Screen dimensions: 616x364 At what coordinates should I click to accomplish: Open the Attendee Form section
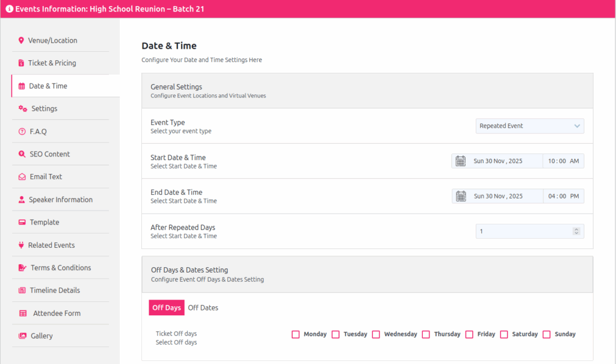tap(61, 313)
